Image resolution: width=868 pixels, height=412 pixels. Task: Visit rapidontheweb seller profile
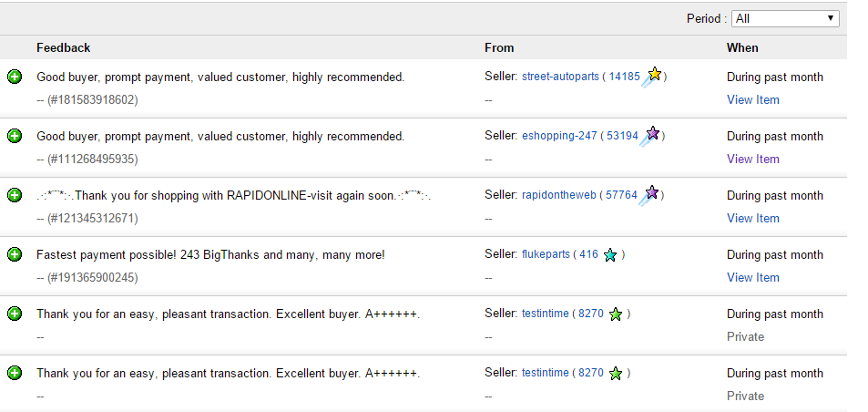[x=558, y=195]
